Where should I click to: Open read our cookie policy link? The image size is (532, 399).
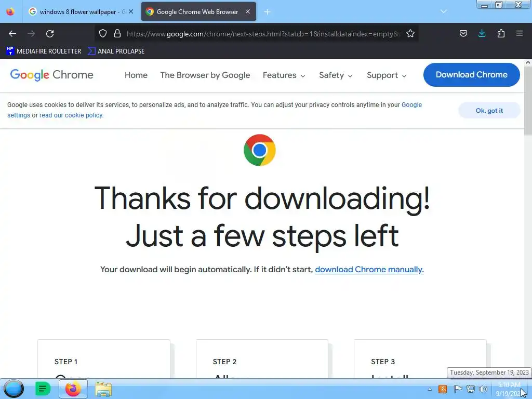(71, 115)
